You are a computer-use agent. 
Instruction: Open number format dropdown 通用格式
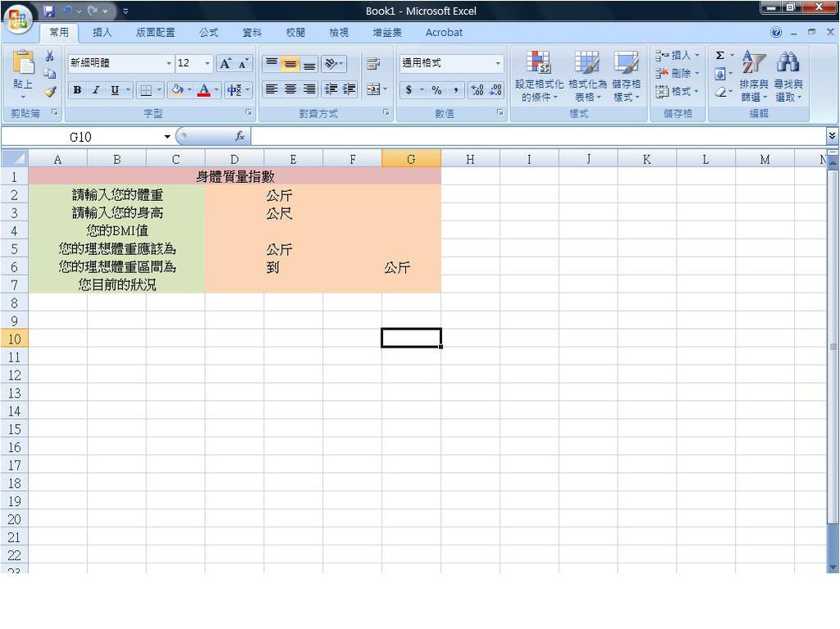[498, 63]
